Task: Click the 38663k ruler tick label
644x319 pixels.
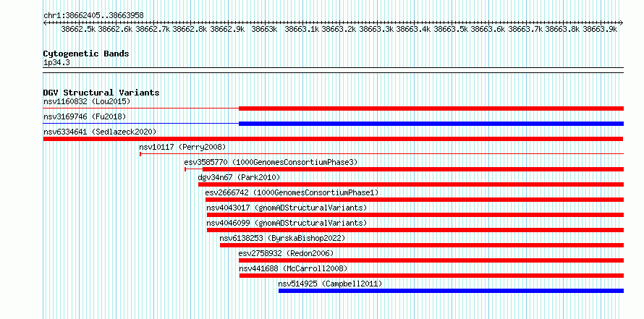Action: click(x=265, y=29)
